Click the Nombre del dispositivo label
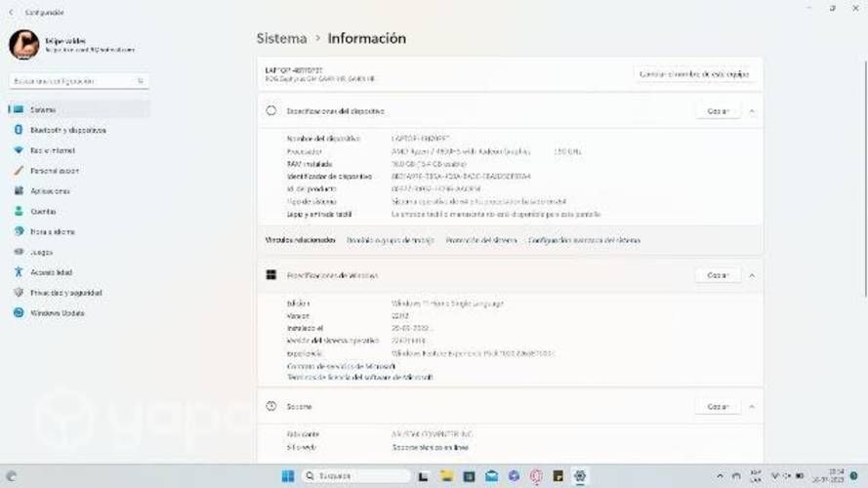Screen dimensions: 868x488 323,139
